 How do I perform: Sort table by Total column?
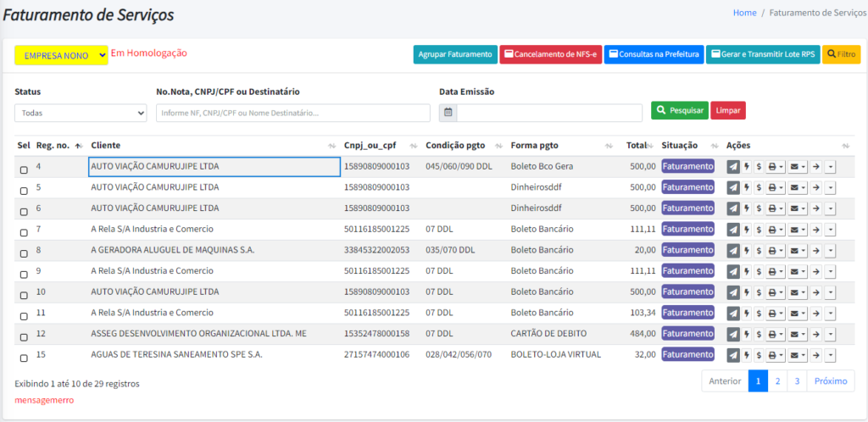[x=651, y=146]
